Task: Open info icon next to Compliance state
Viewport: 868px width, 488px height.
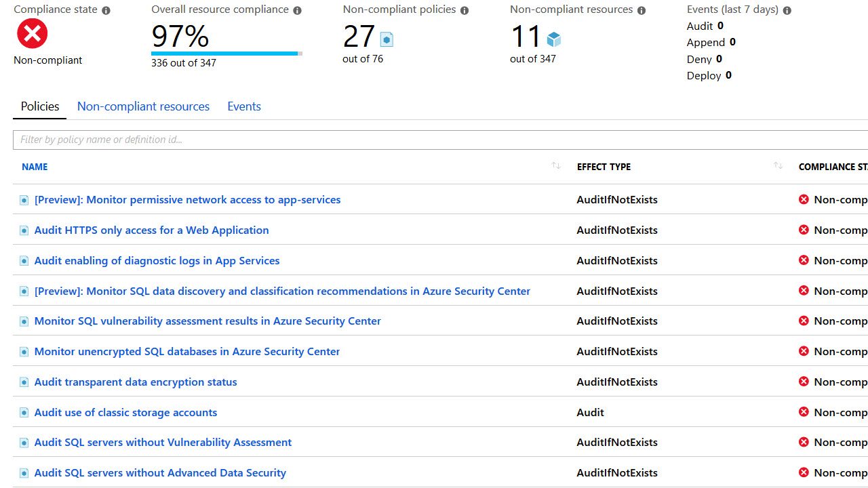Action: pyautogui.click(x=105, y=10)
